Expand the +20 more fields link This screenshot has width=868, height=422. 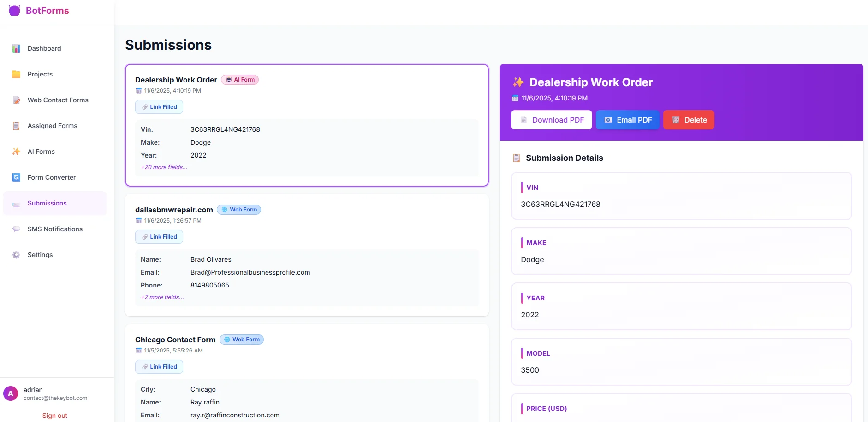pos(164,167)
